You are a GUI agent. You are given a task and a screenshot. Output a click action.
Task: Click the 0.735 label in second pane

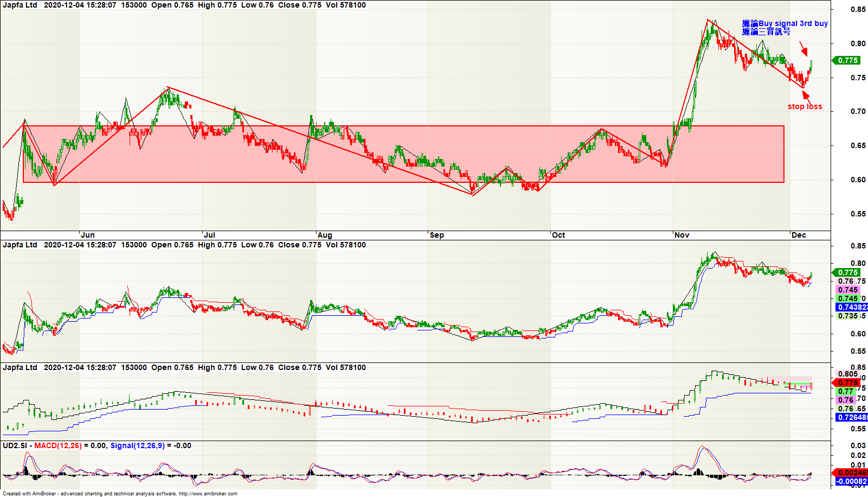[848, 316]
